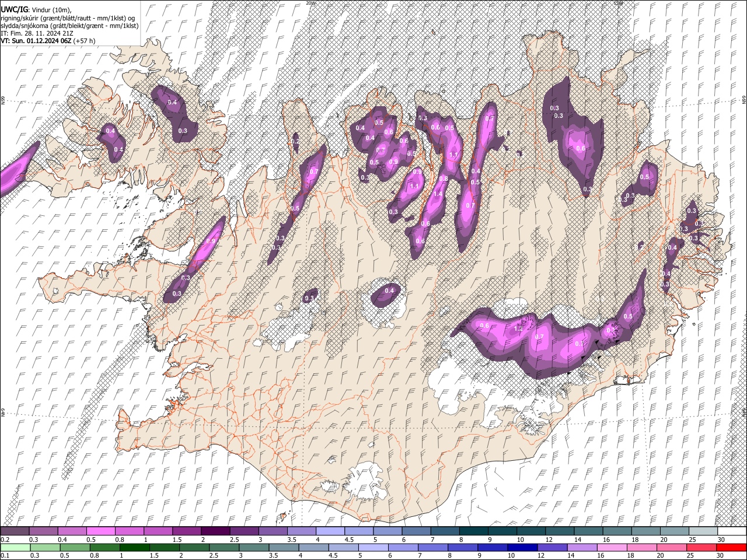
Task: Click upper legend swatch between 0.3 and 0.4
Action: (x=44, y=531)
